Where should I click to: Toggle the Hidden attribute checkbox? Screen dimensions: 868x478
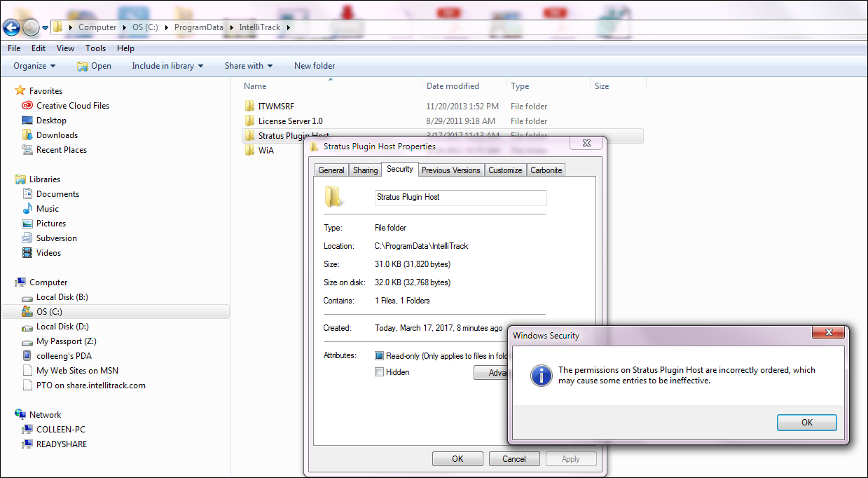[x=379, y=372]
